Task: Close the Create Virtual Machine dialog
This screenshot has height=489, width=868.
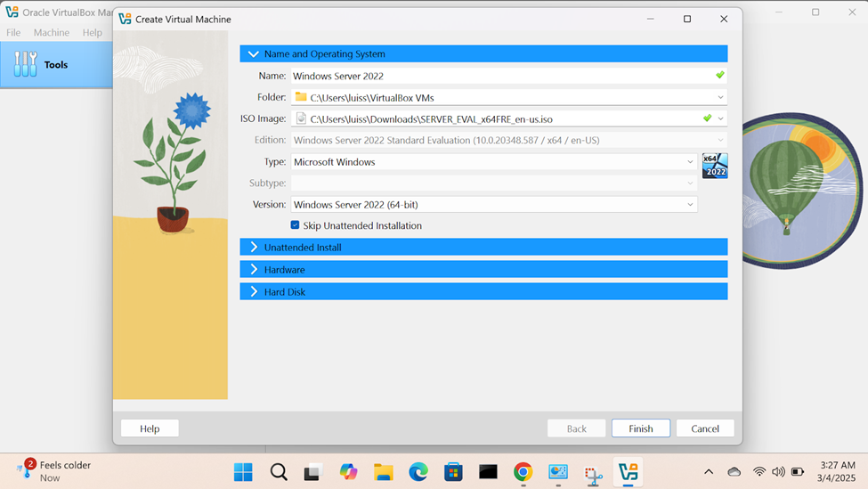Action: coord(724,19)
